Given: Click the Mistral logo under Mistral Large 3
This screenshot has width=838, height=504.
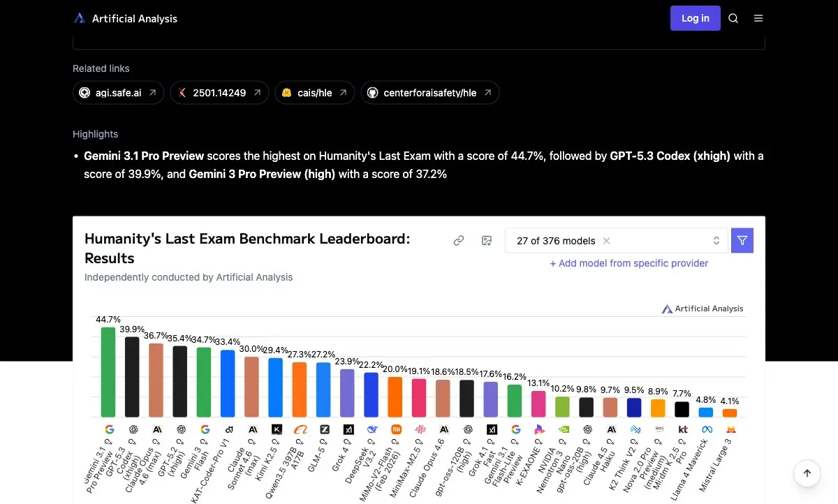Looking at the screenshot, I should [x=730, y=430].
